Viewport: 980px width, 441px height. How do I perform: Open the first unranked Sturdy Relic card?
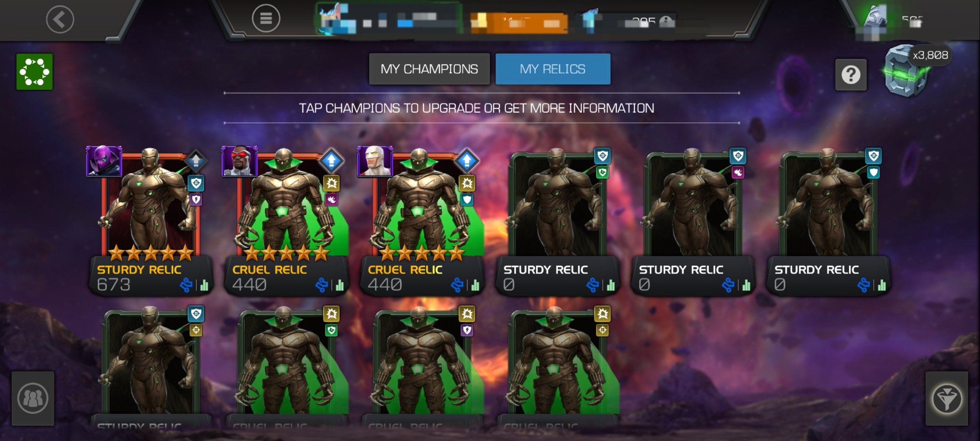tap(557, 223)
